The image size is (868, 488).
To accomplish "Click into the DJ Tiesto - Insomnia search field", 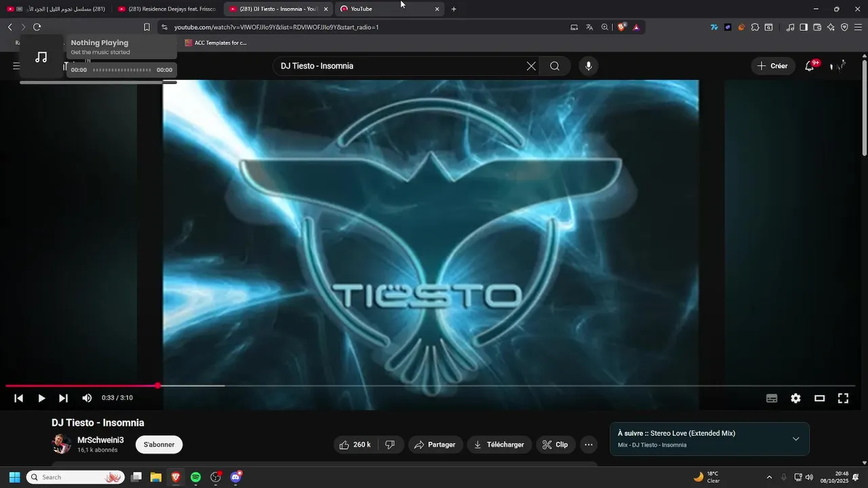I will (400, 66).
